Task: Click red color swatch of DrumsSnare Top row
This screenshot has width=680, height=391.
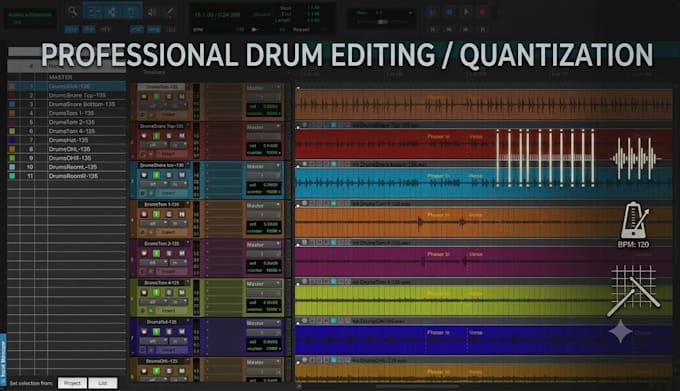Action: 12,95
